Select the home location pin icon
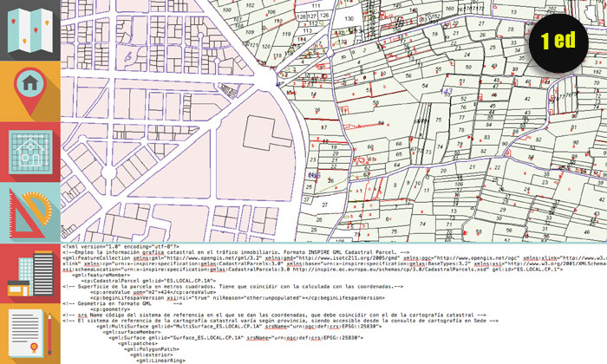The width and height of the screenshot is (607, 364). coord(30,91)
